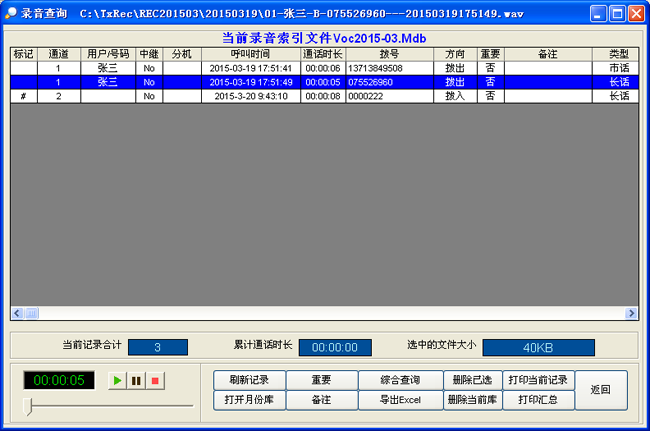Image resolution: width=650 pixels, height=431 pixels.
Task: Click the playback position slider handle
Action: click(29, 405)
